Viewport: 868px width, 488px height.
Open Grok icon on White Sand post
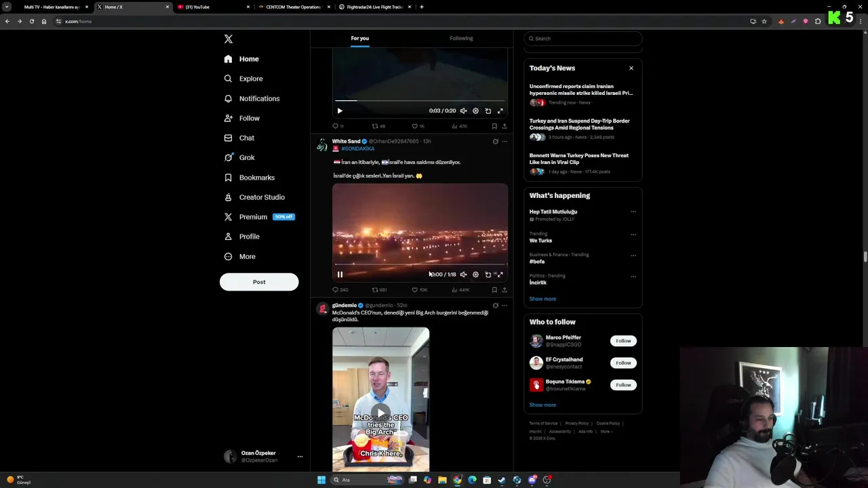[495, 142]
